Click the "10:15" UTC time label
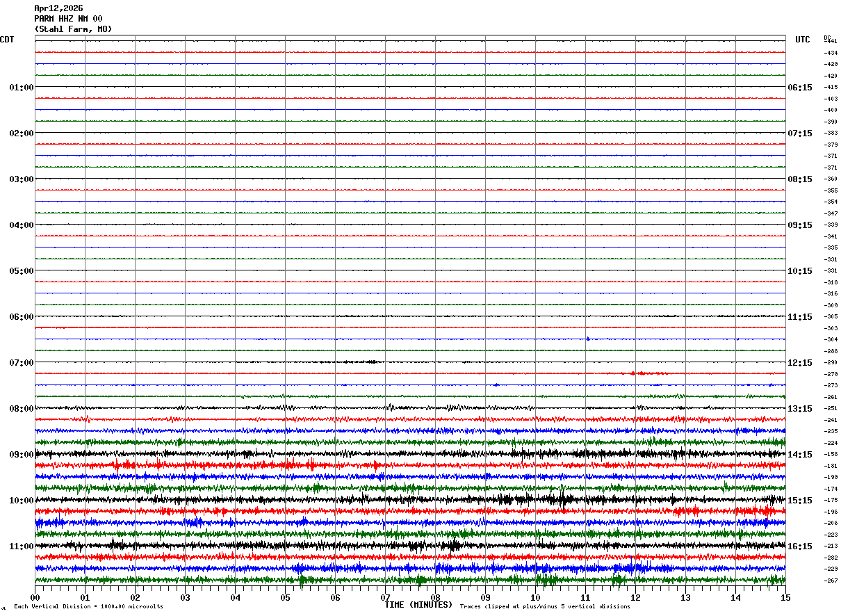The height and width of the screenshot is (616, 841). pos(800,271)
